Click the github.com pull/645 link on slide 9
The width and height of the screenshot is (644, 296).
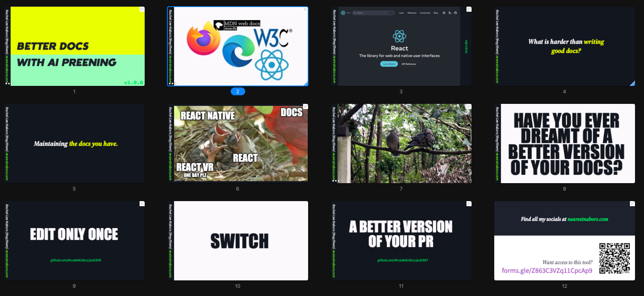coord(76,260)
